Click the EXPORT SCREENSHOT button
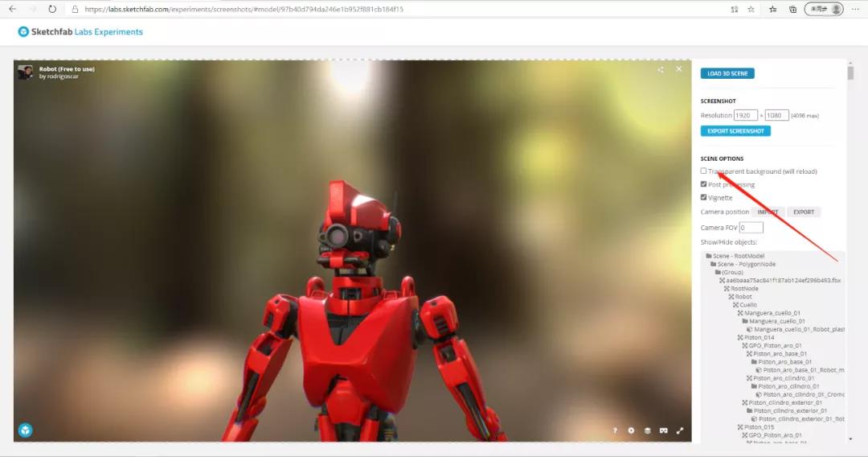 tap(735, 130)
